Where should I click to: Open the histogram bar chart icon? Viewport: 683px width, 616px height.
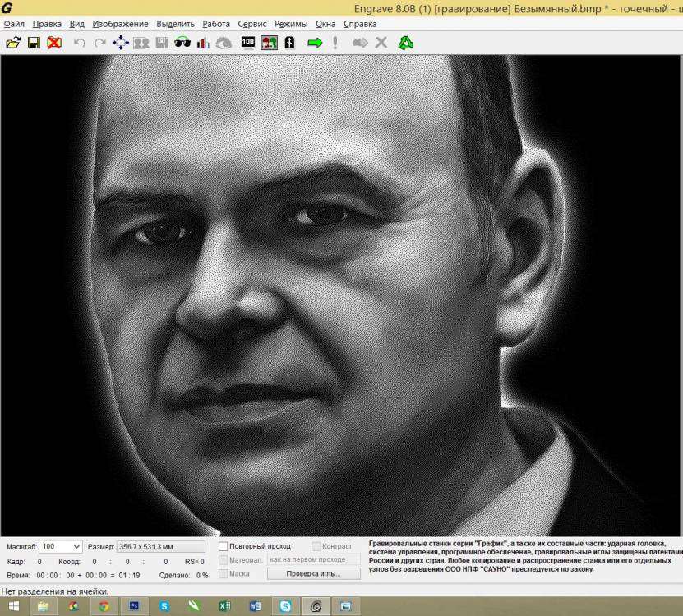(203, 43)
